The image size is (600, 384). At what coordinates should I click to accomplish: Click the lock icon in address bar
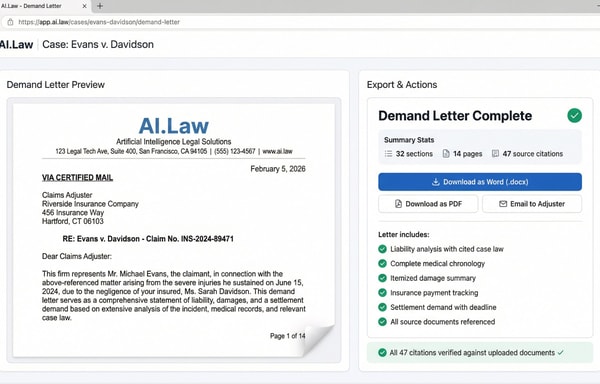[10, 22]
